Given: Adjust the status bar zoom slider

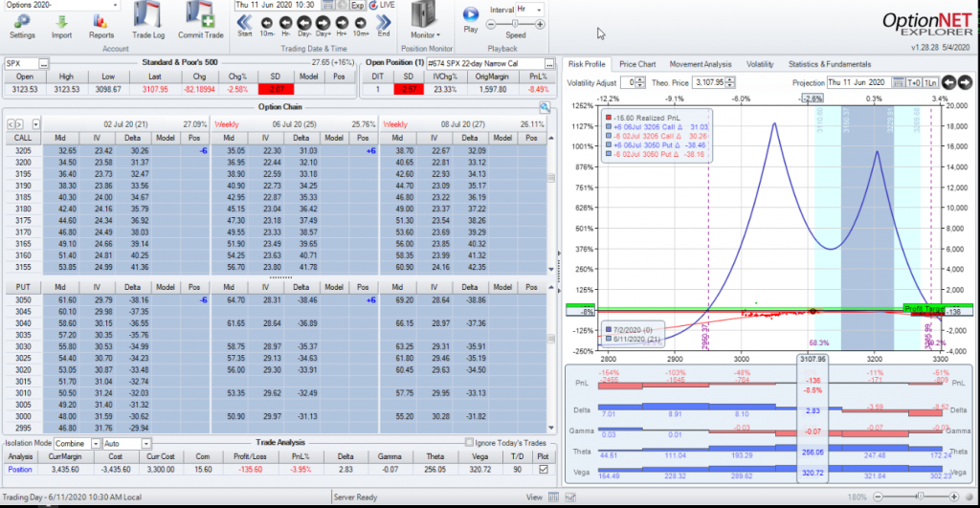Looking at the screenshot, I should (920, 497).
